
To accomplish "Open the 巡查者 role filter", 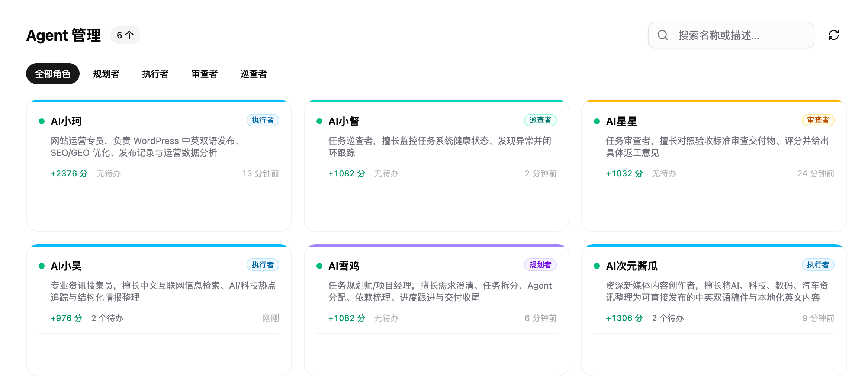I will pos(253,74).
